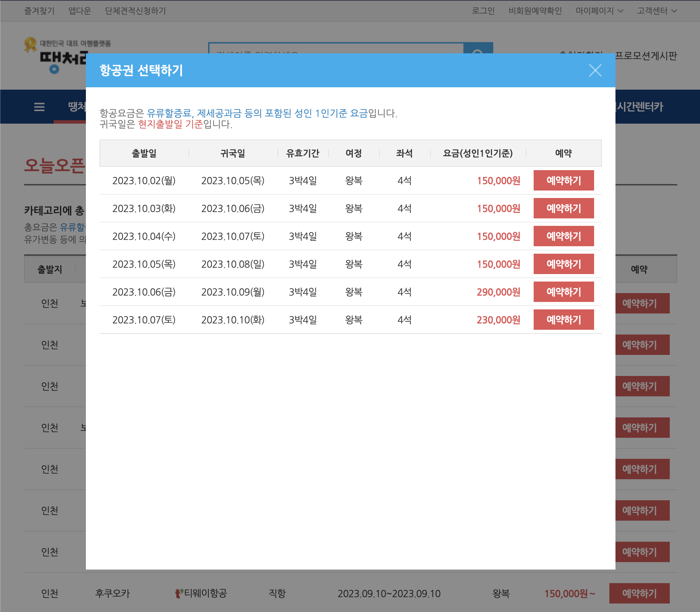The width and height of the screenshot is (700, 612).
Task: Click the 여정 column header
Action: coord(354,154)
